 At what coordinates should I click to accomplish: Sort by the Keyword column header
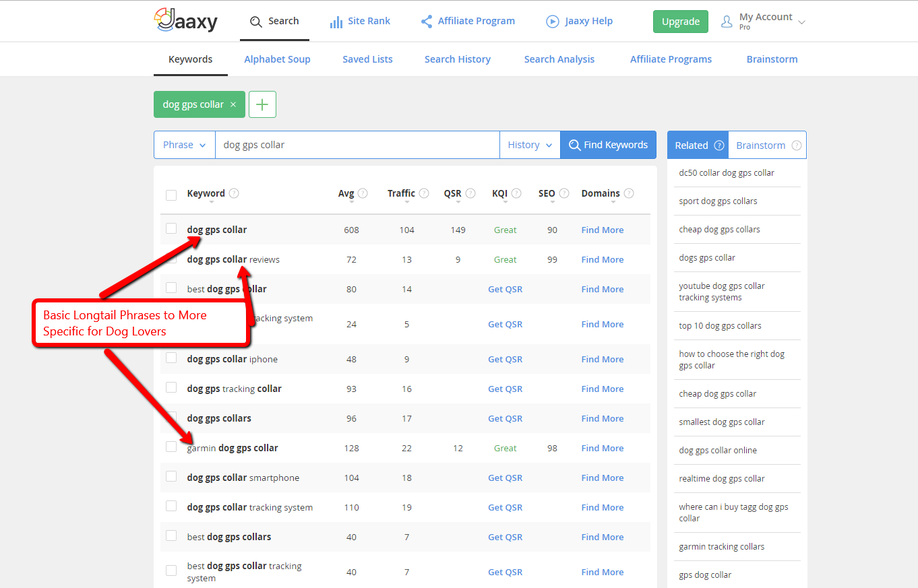coord(206,194)
